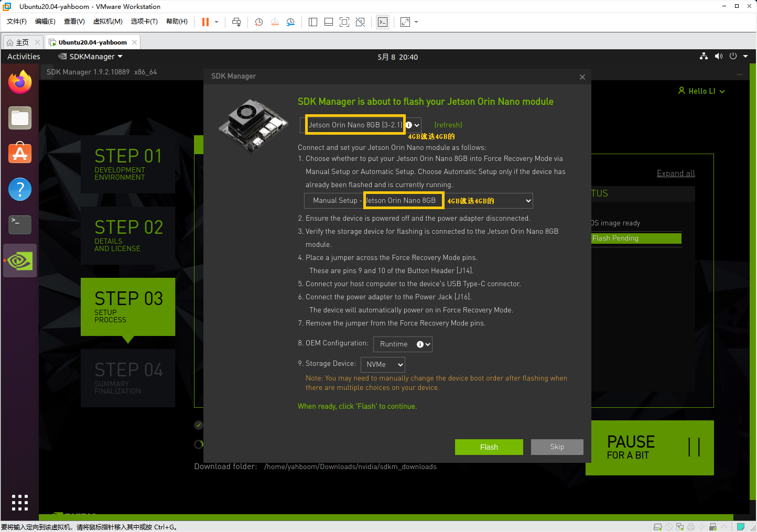The image size is (757, 532).
Task: Click the (refresh) link
Action: click(448, 125)
